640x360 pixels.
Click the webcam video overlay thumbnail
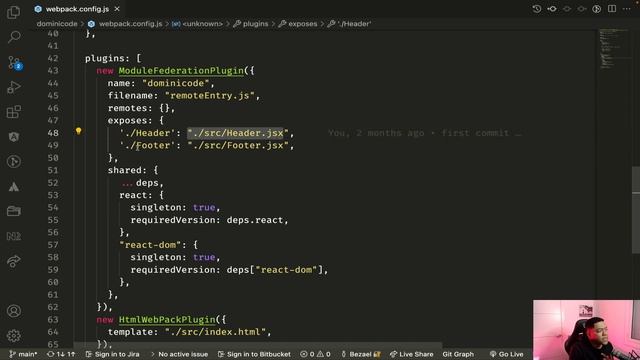[x=586, y=330]
